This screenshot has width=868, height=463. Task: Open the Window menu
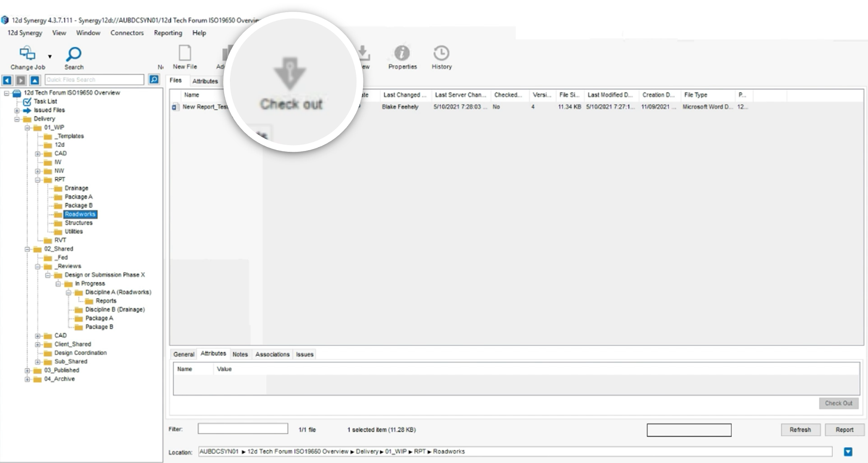pos(88,33)
